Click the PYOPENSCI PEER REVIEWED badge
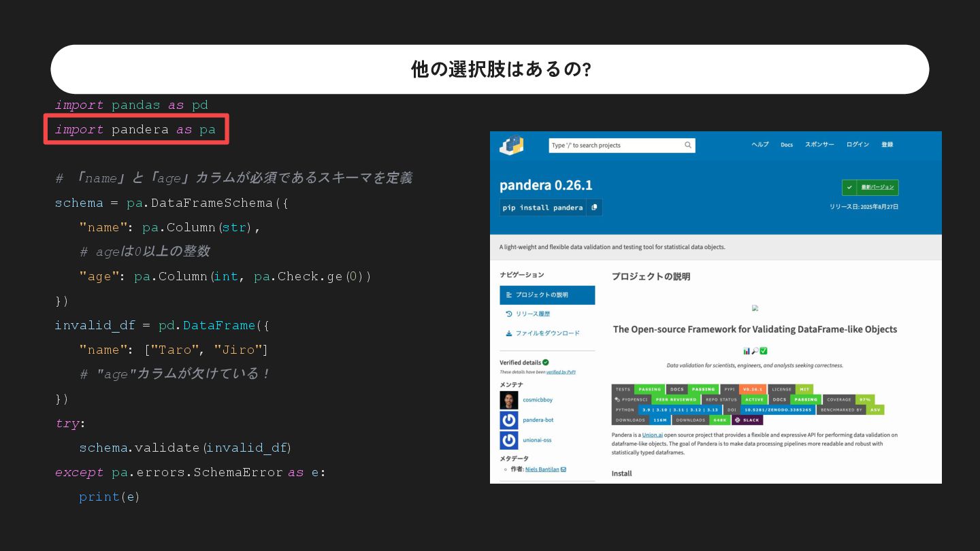980x551 pixels. click(655, 400)
